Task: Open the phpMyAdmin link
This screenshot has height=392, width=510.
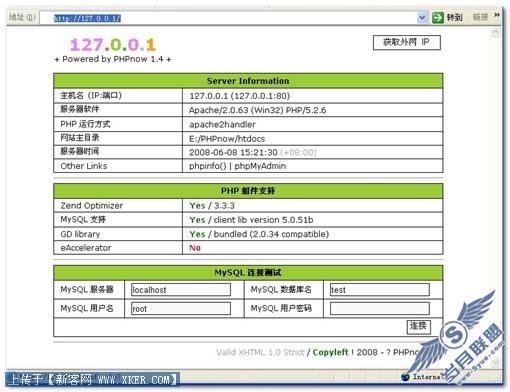Action: [260, 166]
